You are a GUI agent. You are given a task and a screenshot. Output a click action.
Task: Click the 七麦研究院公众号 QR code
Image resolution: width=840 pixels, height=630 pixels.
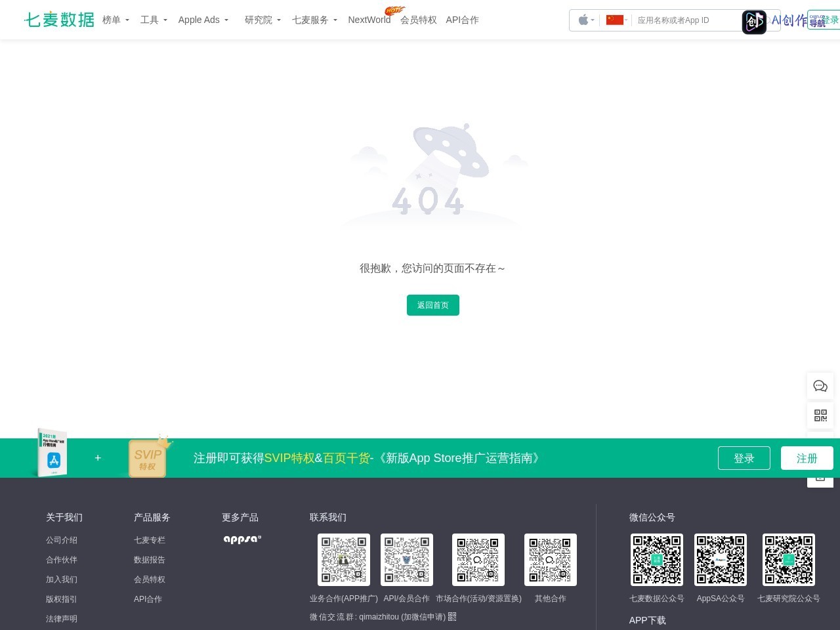pos(789,560)
